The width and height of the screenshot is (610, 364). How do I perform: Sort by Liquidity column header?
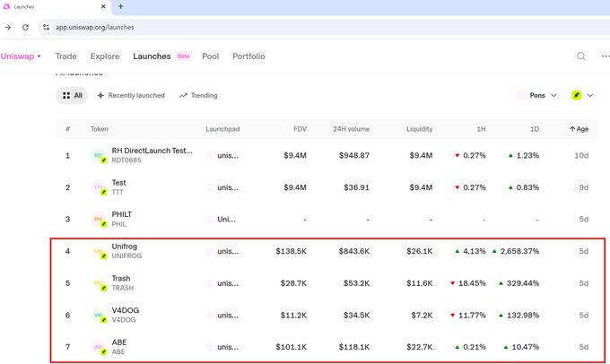pos(420,129)
